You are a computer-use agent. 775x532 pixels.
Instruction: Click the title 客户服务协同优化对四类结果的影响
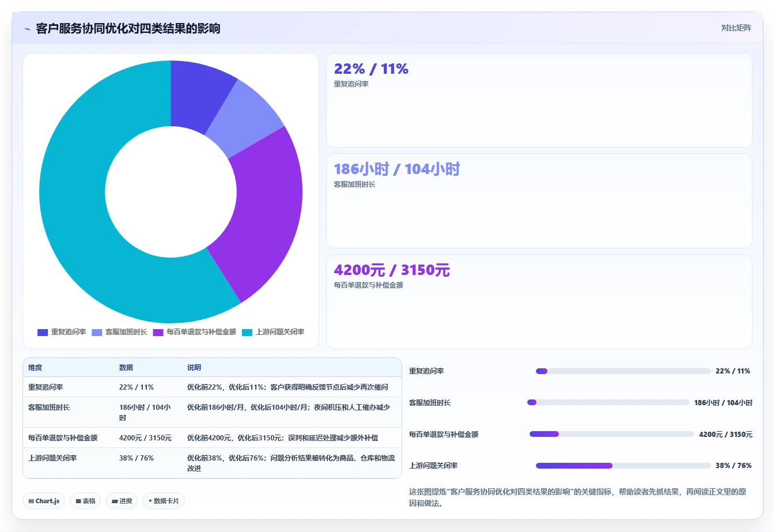click(128, 29)
